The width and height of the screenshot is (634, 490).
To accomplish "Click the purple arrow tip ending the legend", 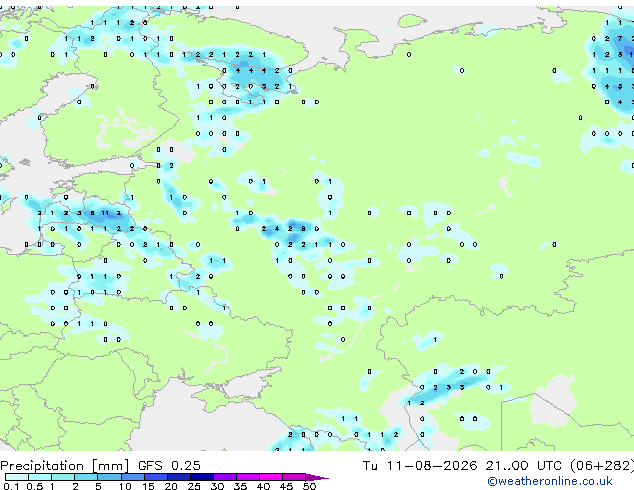I will pyautogui.click(x=317, y=478).
